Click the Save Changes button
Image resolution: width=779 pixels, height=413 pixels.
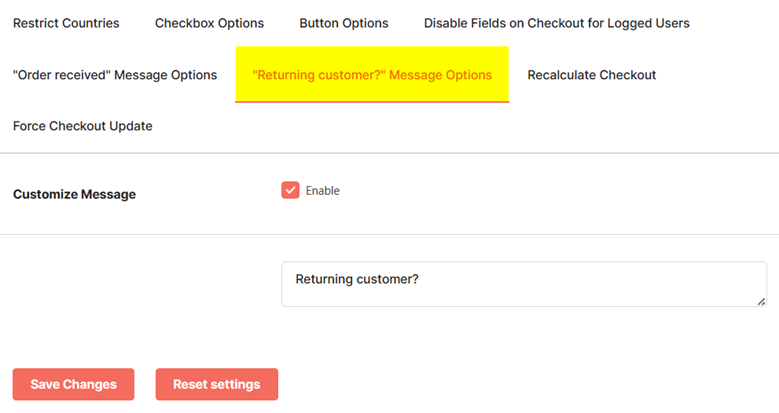coord(74,384)
